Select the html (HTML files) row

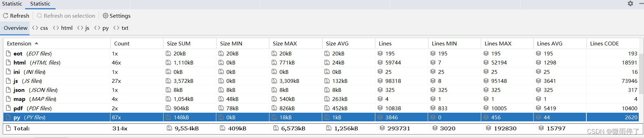(321, 62)
